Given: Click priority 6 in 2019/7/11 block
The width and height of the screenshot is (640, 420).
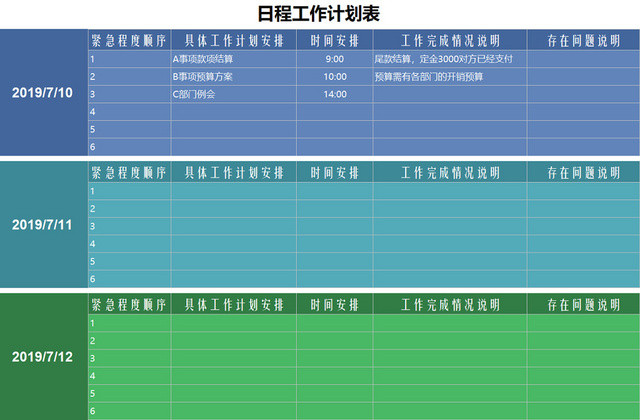Looking at the screenshot, I should click(129, 279).
